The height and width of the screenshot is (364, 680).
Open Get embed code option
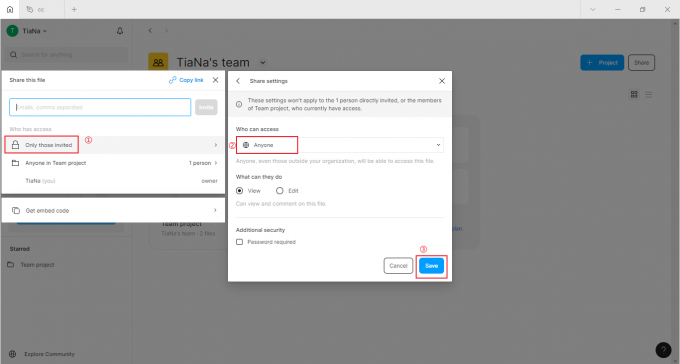pos(114,210)
